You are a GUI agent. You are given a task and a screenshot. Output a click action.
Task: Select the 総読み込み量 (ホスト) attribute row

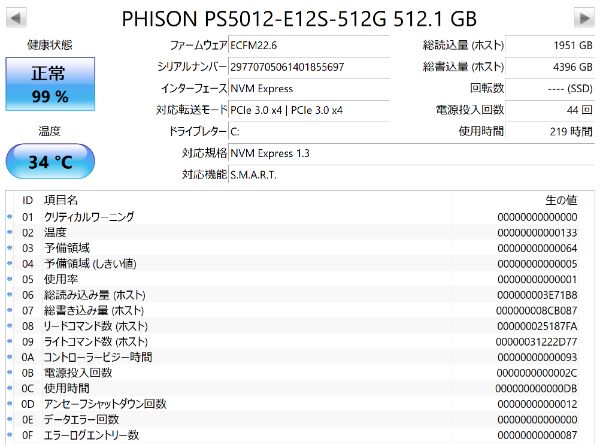[293, 295]
